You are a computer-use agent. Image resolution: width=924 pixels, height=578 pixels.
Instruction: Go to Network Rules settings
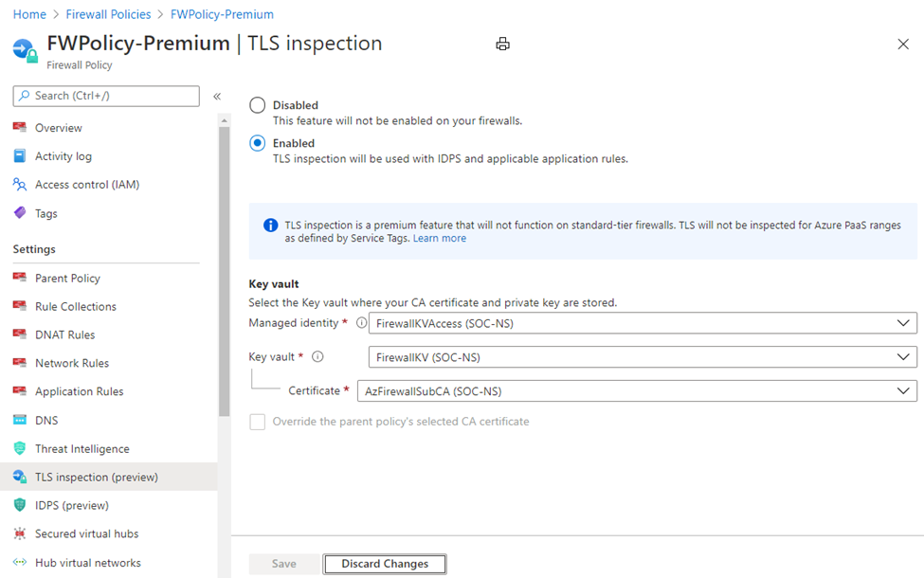71,363
